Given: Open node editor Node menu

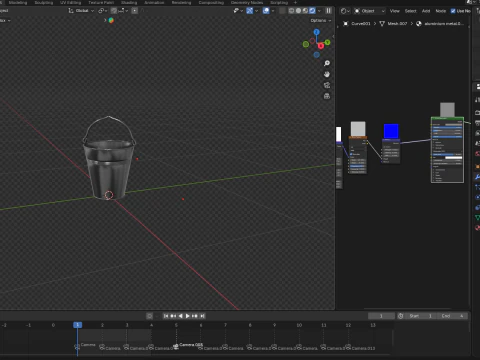Looking at the screenshot, I should point(441,11).
